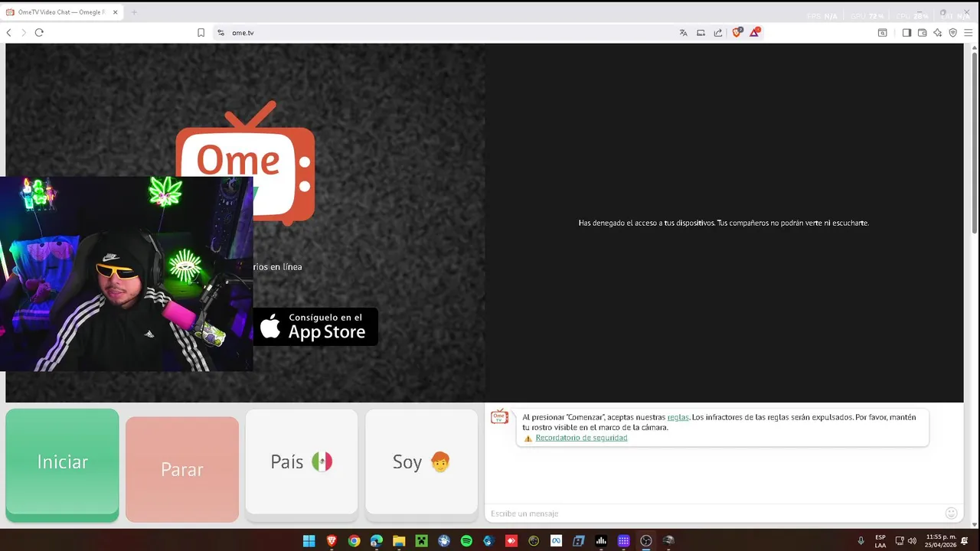Open Recordatorio de seguridad link

tap(581, 438)
